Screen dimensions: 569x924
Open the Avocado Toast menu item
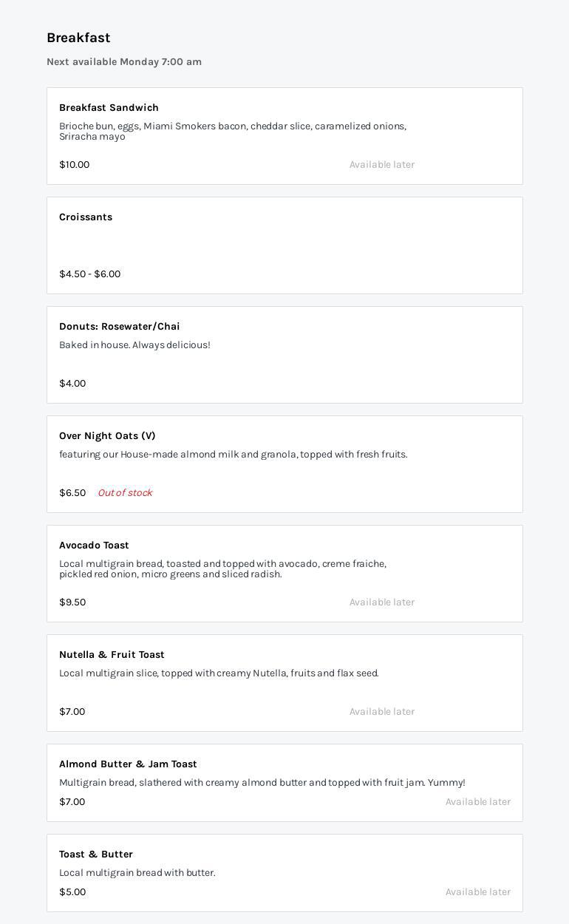click(94, 546)
